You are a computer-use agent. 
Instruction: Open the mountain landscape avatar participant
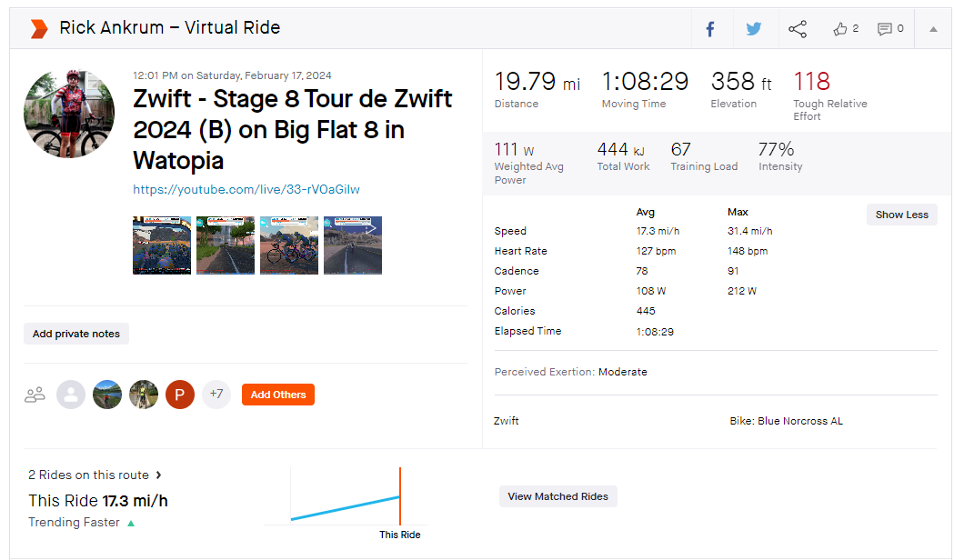click(x=107, y=395)
